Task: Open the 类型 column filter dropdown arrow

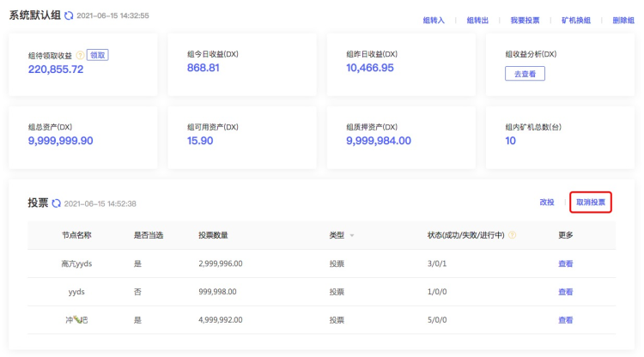Action: pos(351,235)
